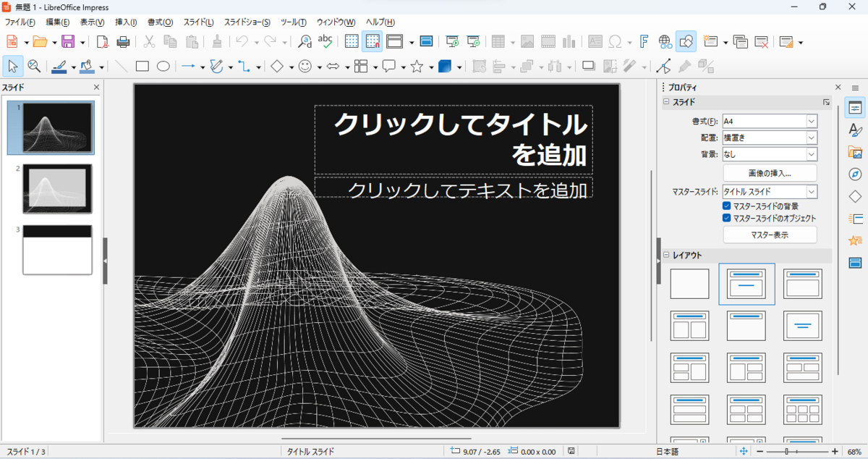
Task: Select the Rectangle tool
Action: coord(142,66)
